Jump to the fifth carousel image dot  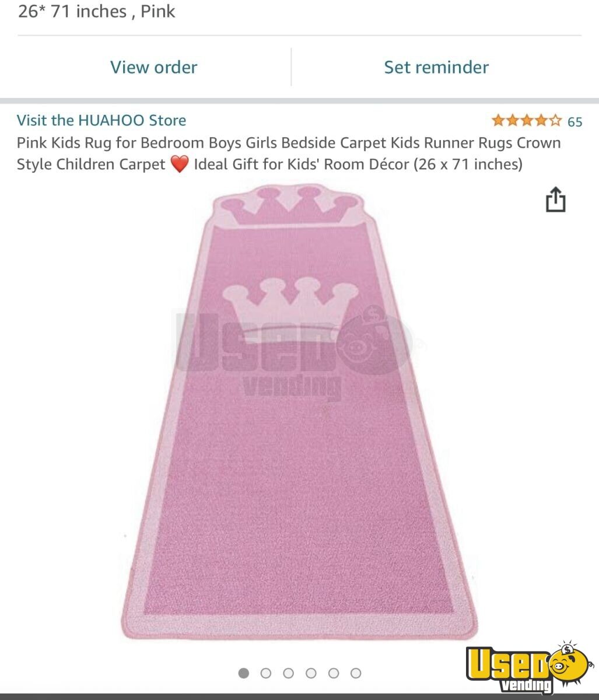334,673
